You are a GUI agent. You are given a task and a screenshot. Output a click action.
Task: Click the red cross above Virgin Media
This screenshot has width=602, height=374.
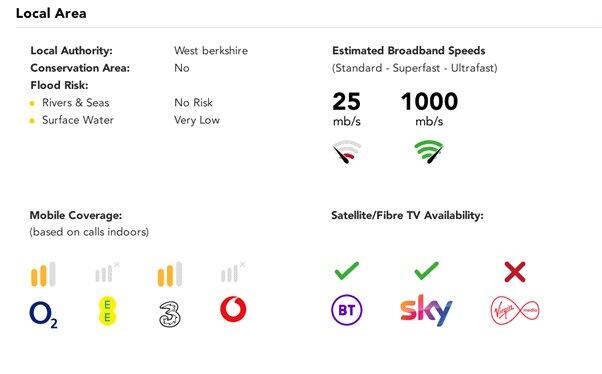click(515, 272)
